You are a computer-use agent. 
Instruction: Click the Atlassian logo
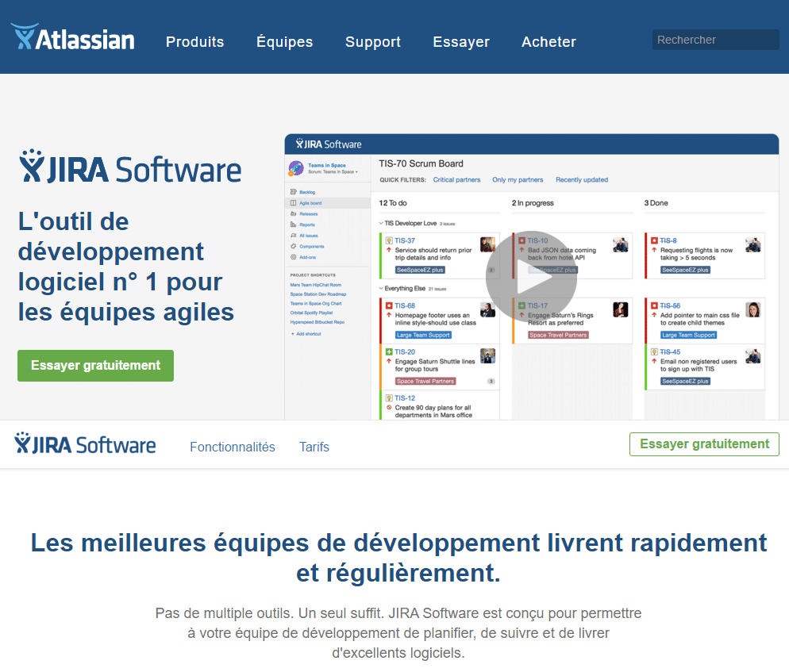coord(72,36)
